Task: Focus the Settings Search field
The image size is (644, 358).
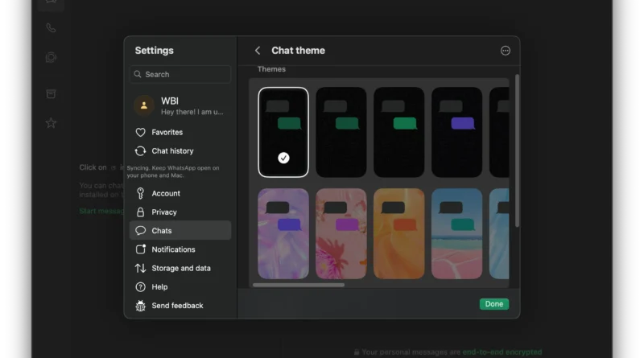Action: (x=180, y=74)
